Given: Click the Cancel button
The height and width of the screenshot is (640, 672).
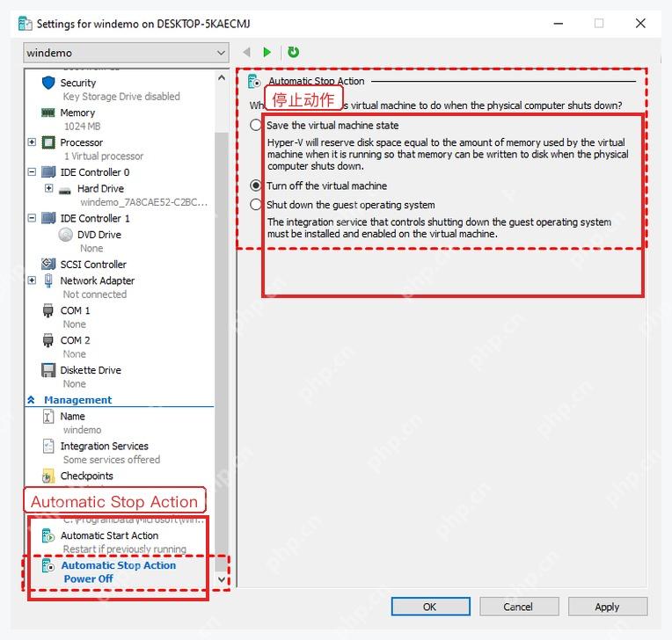Looking at the screenshot, I should (519, 607).
